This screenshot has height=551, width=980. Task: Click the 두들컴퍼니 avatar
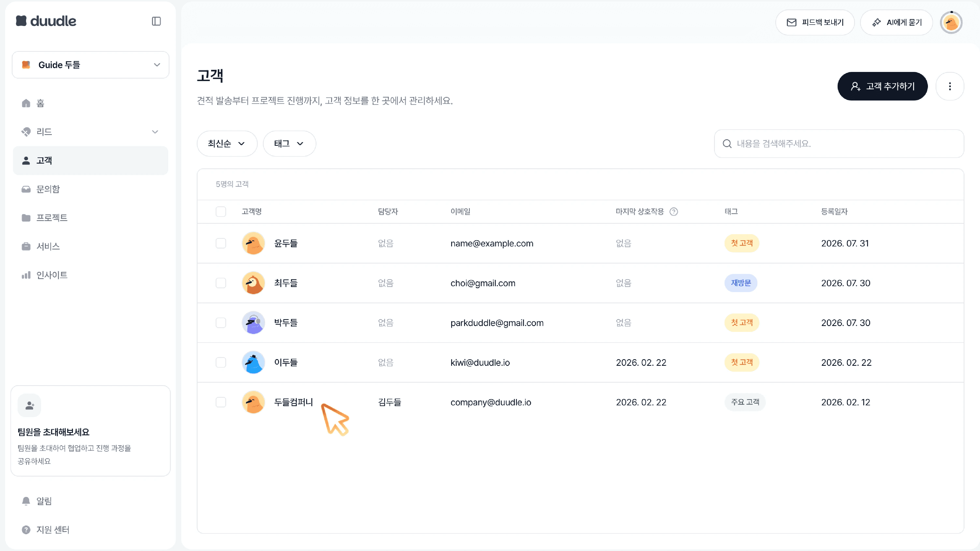253,402
